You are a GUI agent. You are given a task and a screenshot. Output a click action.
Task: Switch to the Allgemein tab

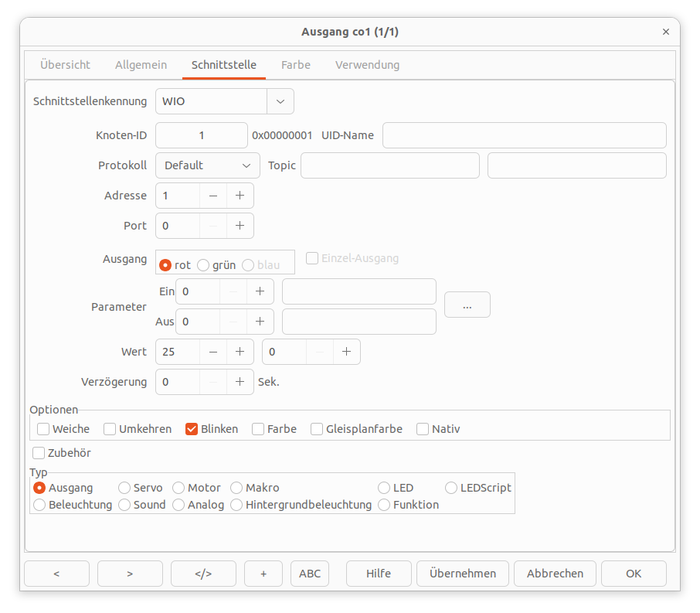coord(141,65)
